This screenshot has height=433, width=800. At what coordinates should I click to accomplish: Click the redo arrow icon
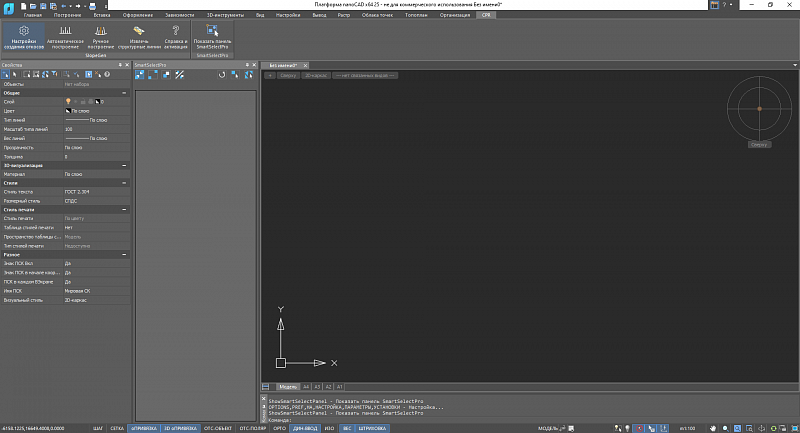tap(78, 6)
